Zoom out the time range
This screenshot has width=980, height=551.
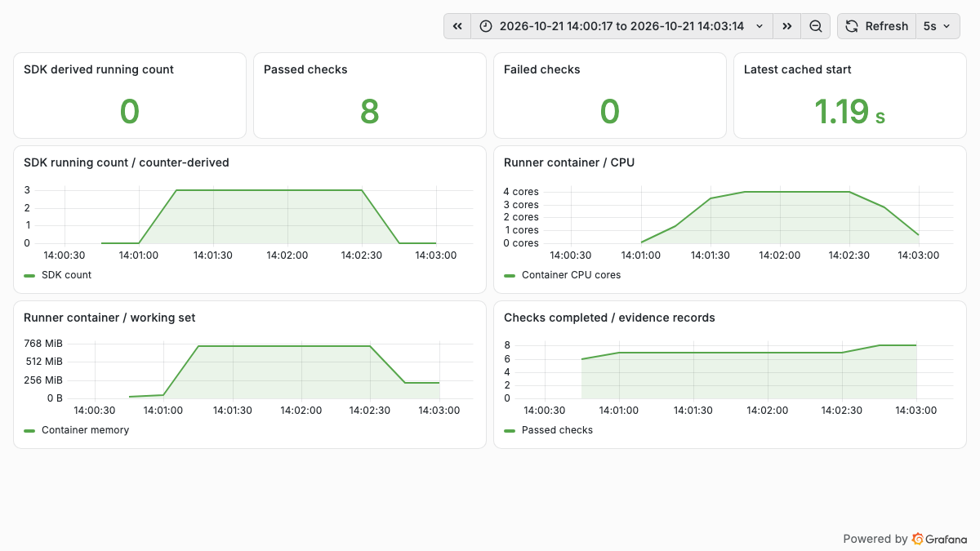point(815,26)
